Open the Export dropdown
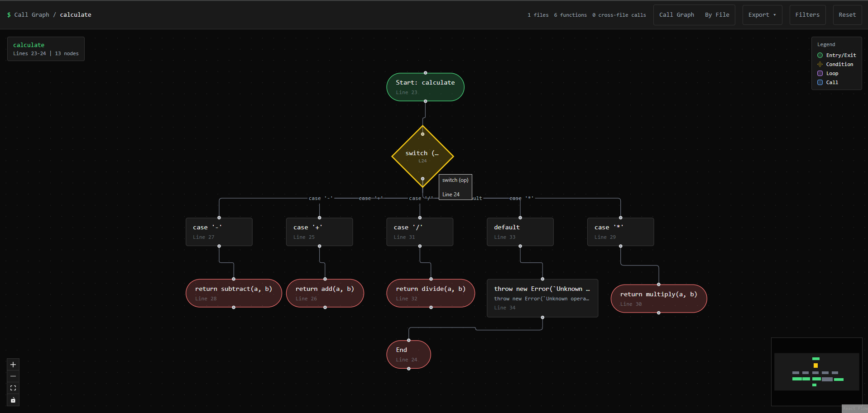Image resolution: width=868 pixels, height=413 pixels. click(762, 15)
